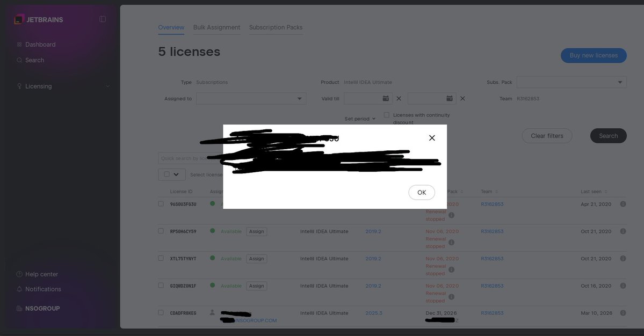This screenshot has height=336, width=644.
Task: Click the JetBrains logo icon
Action: (x=19, y=19)
